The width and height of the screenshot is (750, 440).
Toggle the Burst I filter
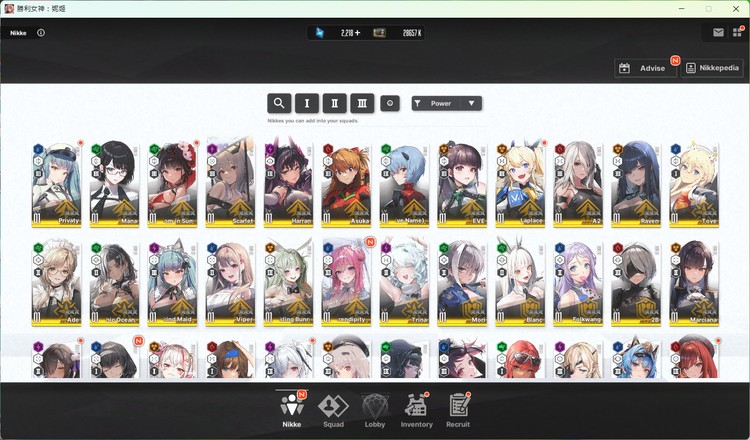tap(307, 103)
